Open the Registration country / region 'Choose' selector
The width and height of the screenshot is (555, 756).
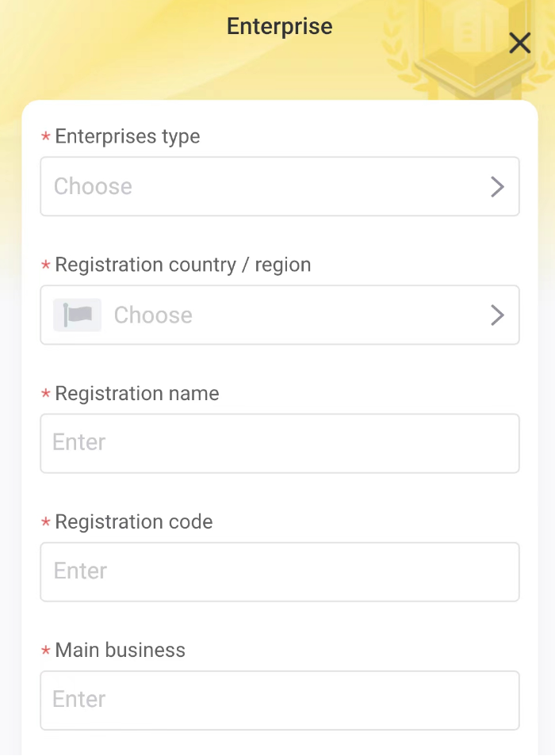point(293,315)
